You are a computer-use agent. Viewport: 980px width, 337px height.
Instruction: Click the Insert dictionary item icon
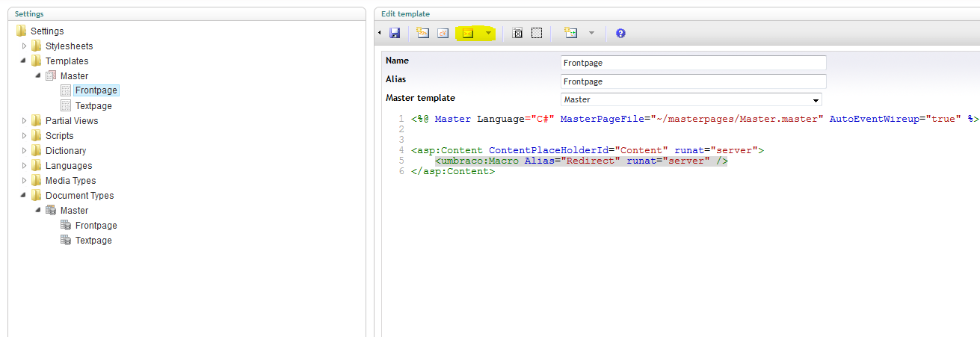click(443, 33)
